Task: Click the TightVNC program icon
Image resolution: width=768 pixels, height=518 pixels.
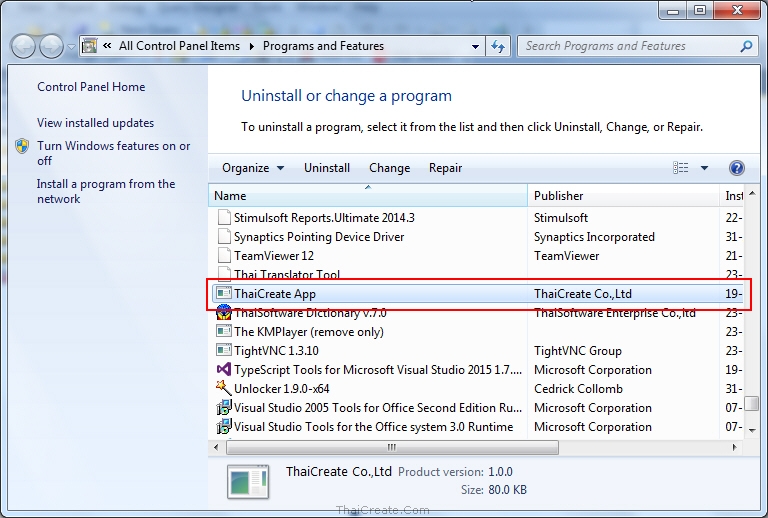Action: coord(224,351)
